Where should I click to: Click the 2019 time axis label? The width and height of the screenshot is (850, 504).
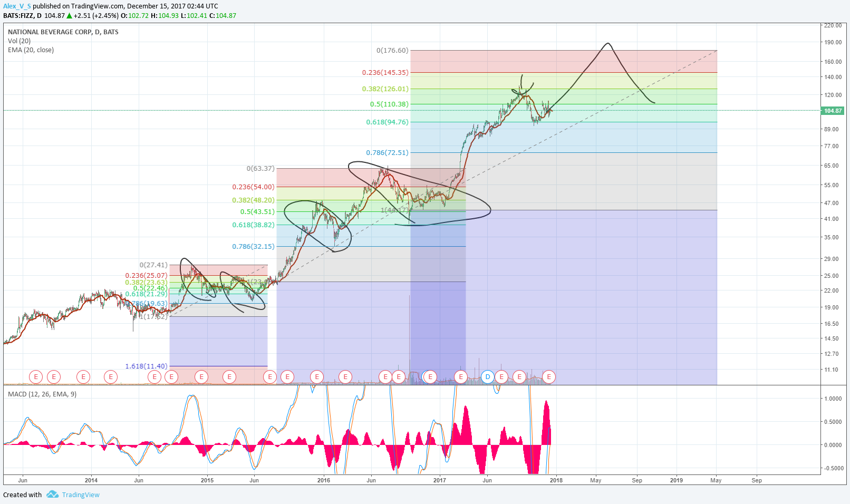tap(677, 480)
